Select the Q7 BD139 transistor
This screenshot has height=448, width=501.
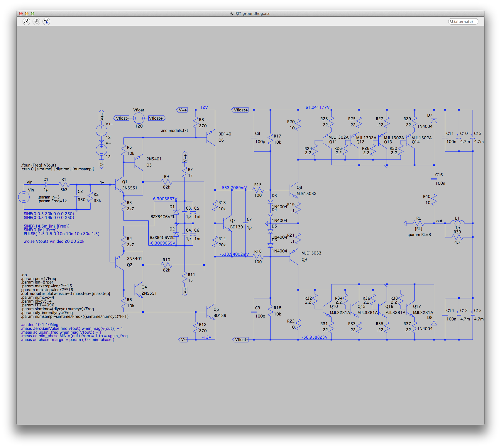227,223
